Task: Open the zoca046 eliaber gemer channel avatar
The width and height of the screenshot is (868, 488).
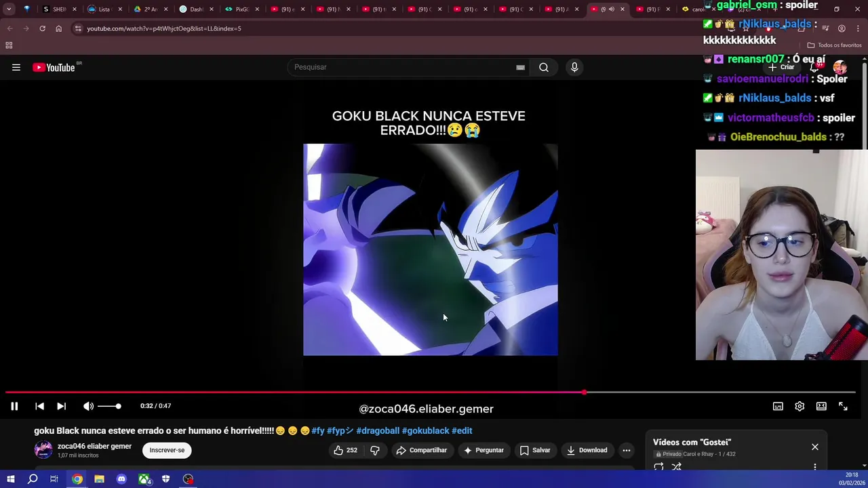Action: pos(43,450)
